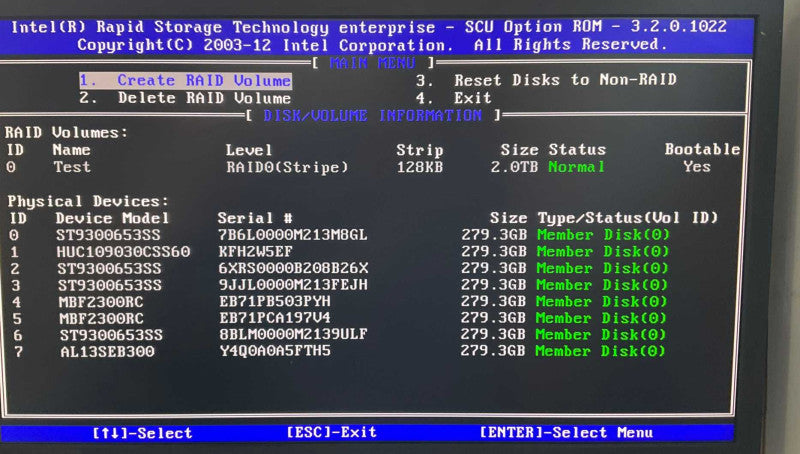Click the DISK/VOLUME INFORMATION header
Viewport: 800px width, 454px height.
pyautogui.click(x=372, y=115)
